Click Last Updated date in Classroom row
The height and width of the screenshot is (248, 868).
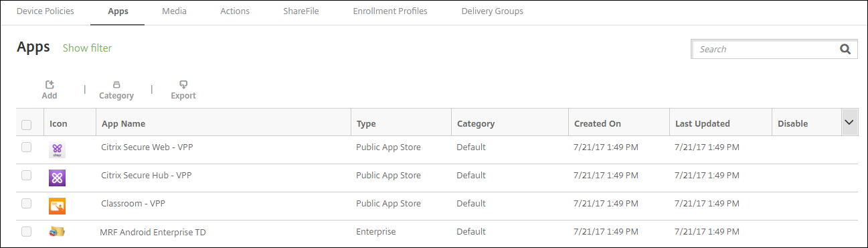[707, 203]
